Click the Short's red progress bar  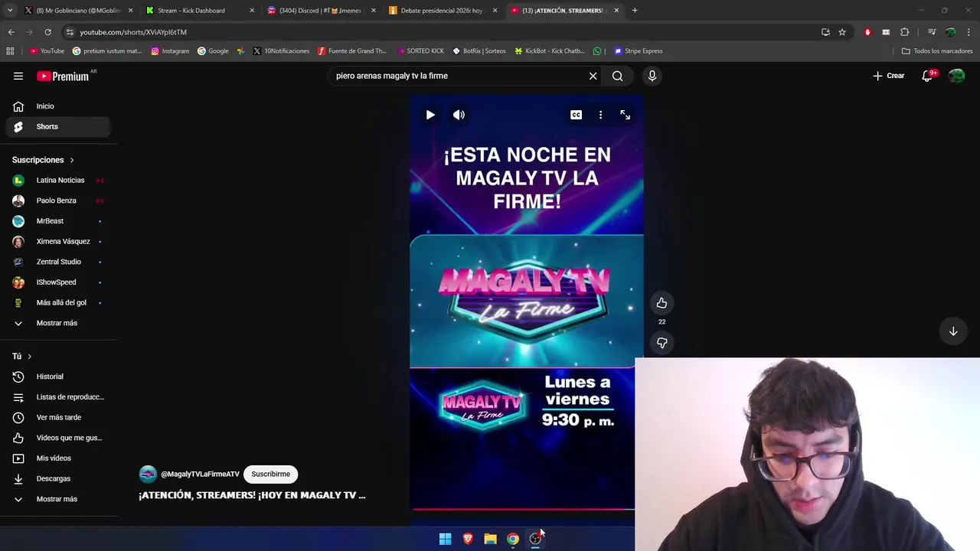point(522,508)
